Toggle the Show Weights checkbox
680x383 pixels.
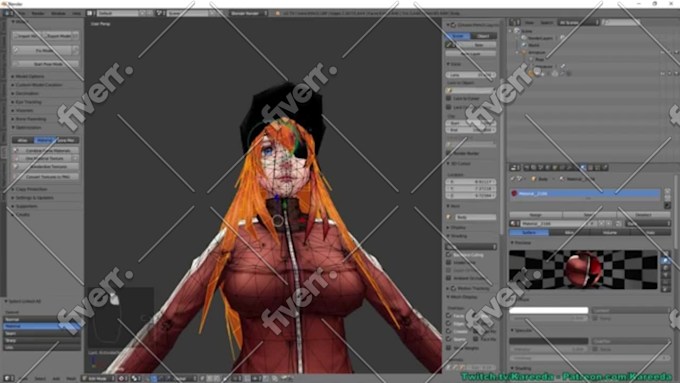[x=448, y=348]
